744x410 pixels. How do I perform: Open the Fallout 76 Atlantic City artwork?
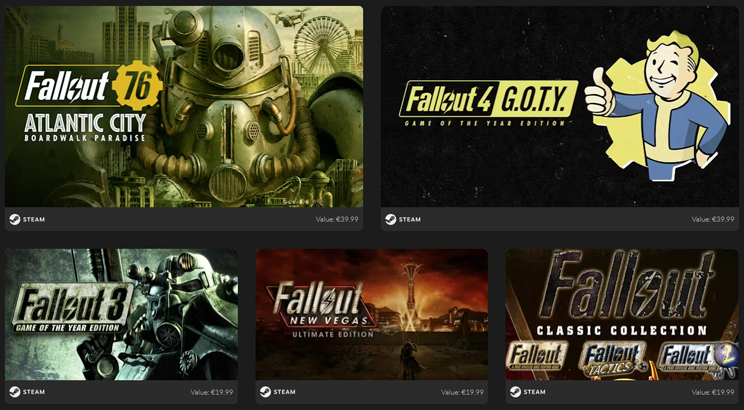click(x=184, y=106)
